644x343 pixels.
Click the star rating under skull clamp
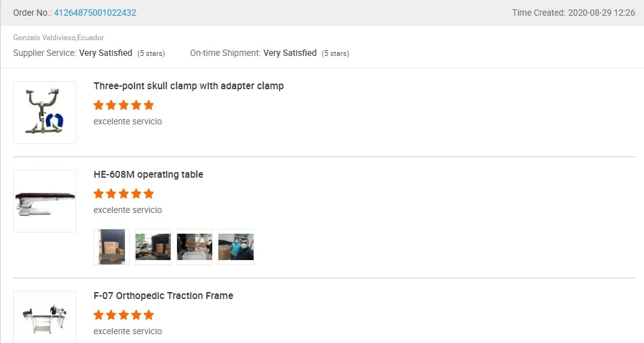[124, 105]
